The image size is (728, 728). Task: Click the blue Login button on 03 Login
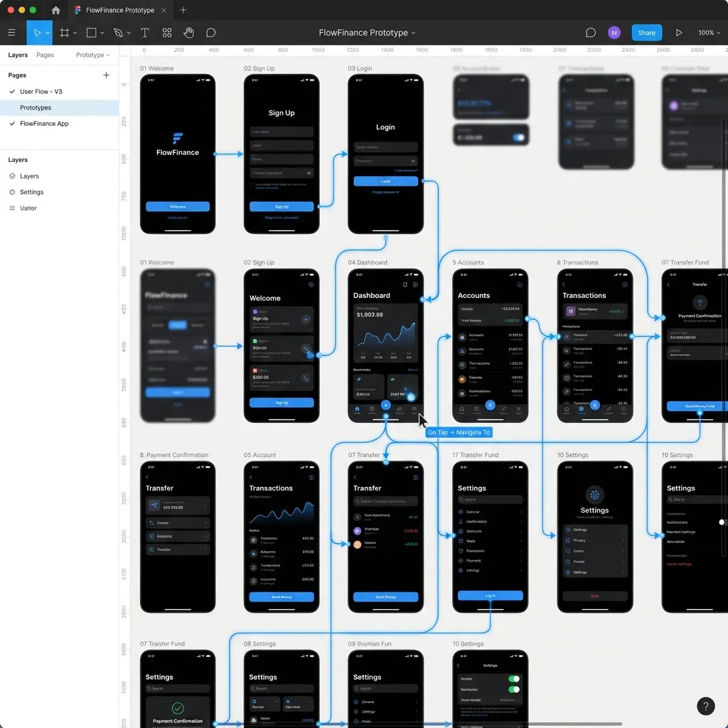click(385, 181)
